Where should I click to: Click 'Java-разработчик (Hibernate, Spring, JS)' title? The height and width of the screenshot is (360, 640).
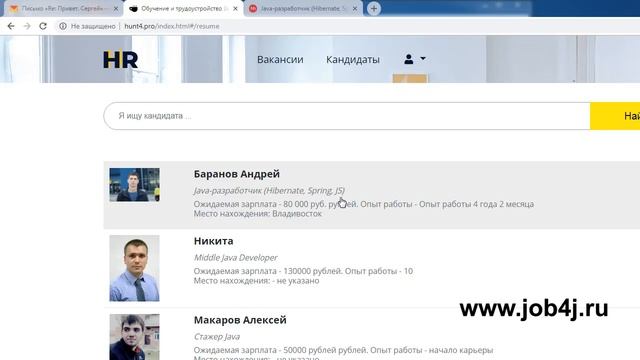(x=269, y=191)
